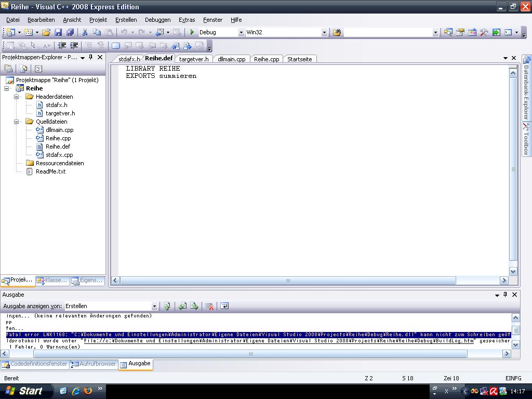The width and height of the screenshot is (532, 399).
Task: Toggle auto-hide pin on the Ausgabe panel
Action: click(x=505, y=295)
